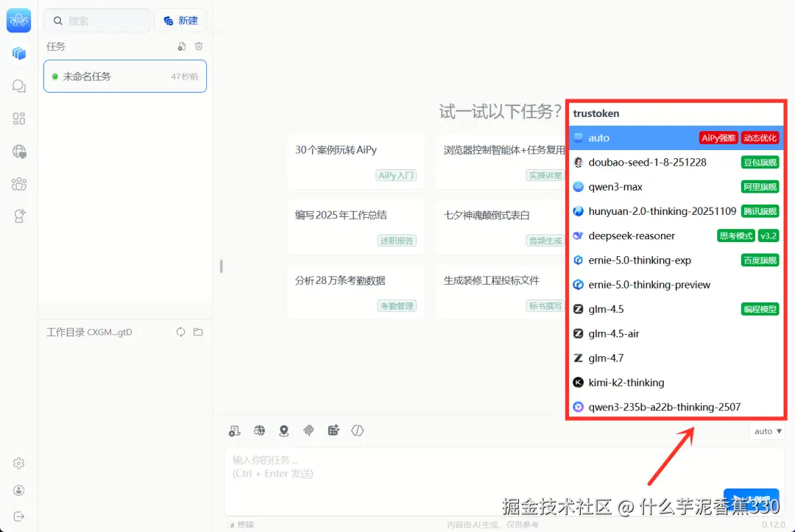The height and width of the screenshot is (532, 795).
Task: Open the 浏览器控制智能体+任务复用 card
Action: pos(501,162)
